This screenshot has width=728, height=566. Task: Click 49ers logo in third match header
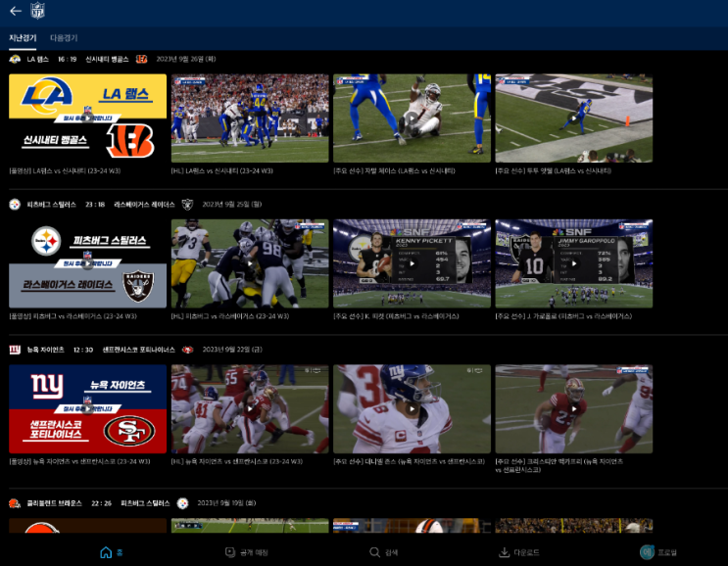[x=187, y=350]
